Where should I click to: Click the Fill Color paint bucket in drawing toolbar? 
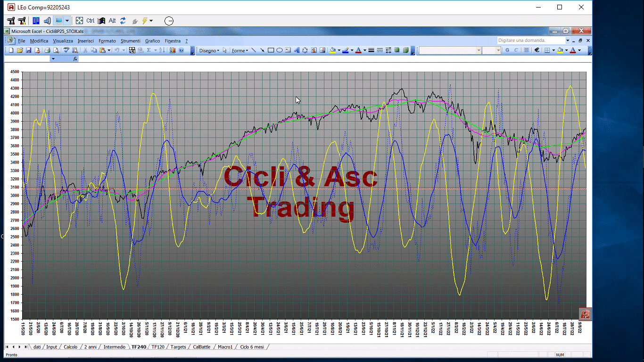coord(332,50)
